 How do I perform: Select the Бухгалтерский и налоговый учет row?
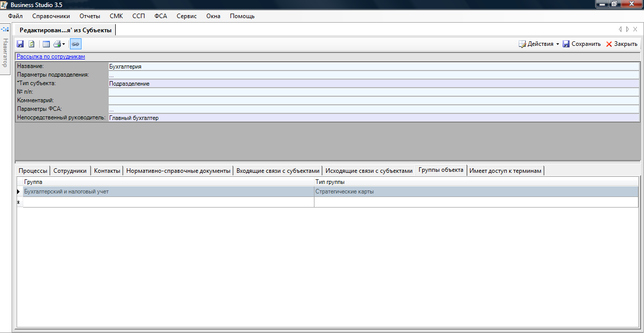coord(168,191)
